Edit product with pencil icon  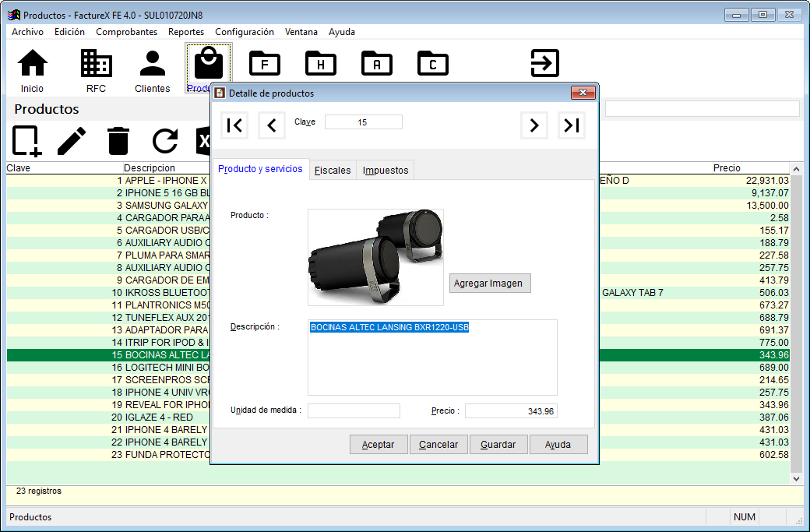pyautogui.click(x=72, y=140)
